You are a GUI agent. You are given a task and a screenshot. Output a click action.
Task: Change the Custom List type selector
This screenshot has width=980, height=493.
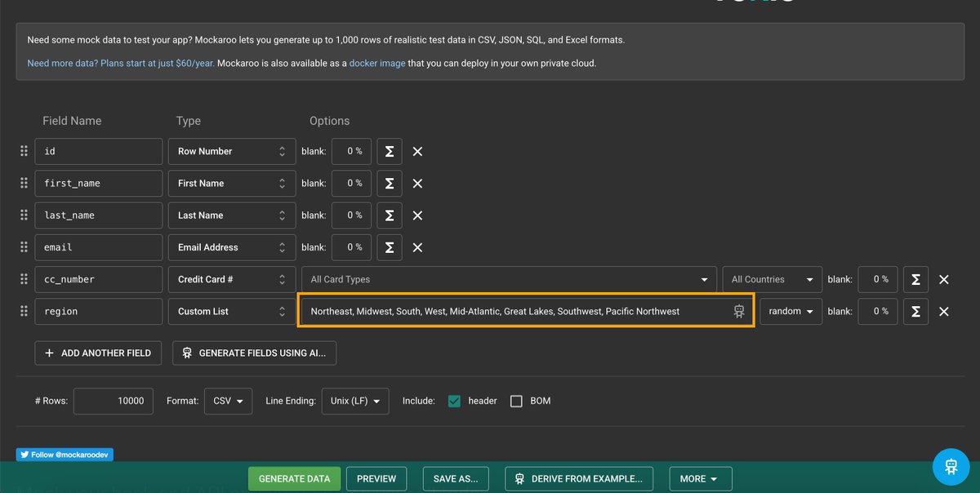[x=232, y=311]
